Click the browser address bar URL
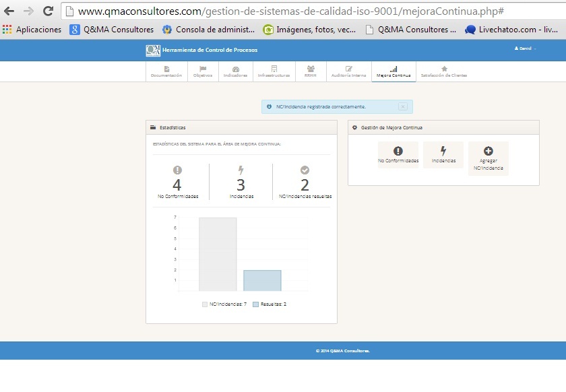This screenshot has height=392, width=566. pyautogui.click(x=290, y=11)
